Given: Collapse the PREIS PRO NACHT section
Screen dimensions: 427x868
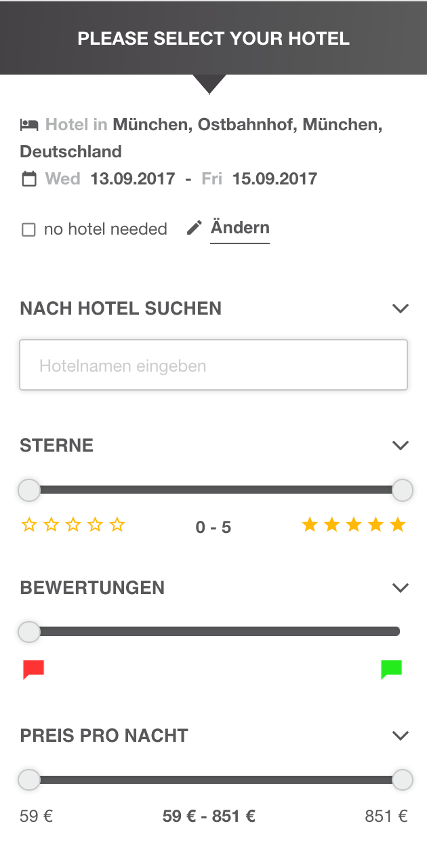Looking at the screenshot, I should (400, 735).
